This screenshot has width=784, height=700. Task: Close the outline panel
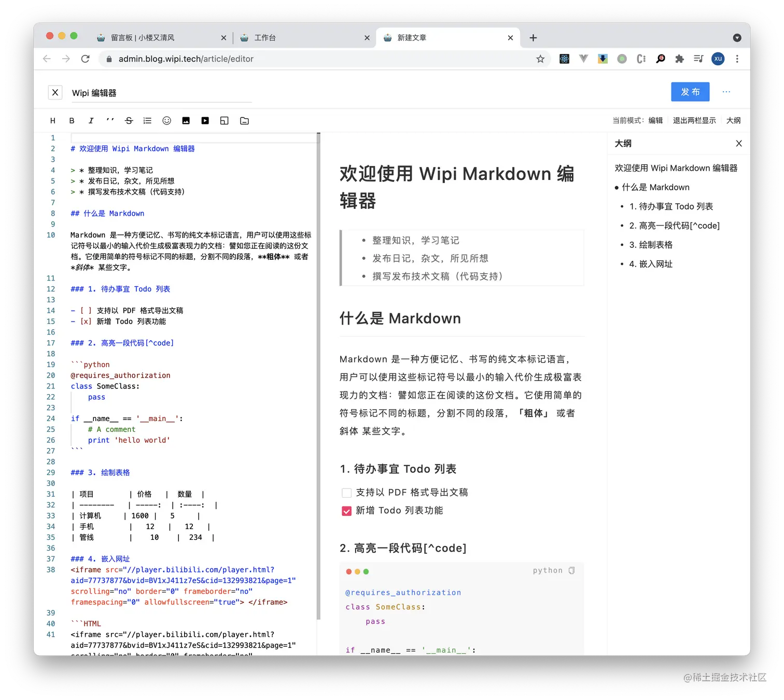pos(739,144)
